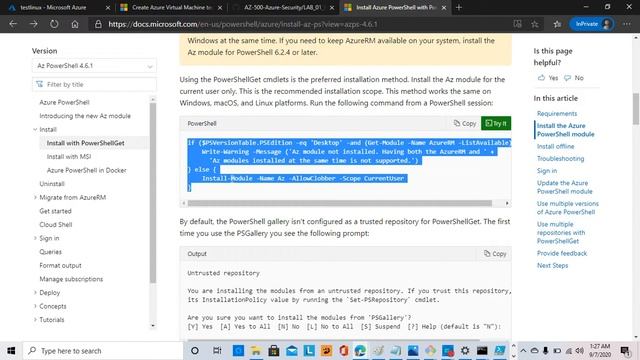Open Microsoft Store from taskbar

pos(274,351)
